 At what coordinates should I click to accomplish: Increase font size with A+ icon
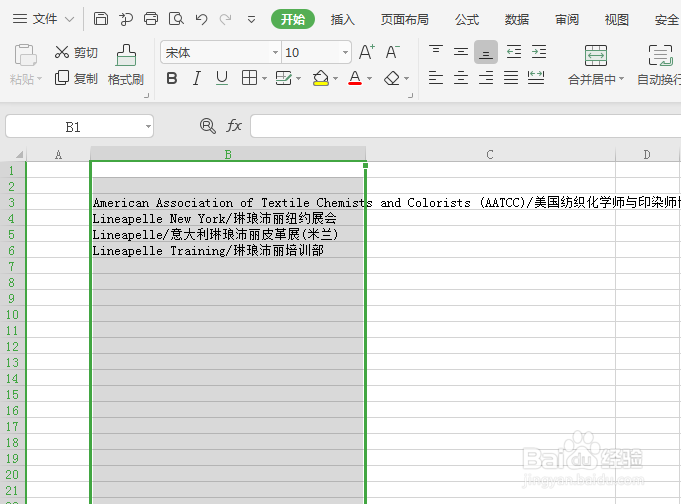(x=367, y=52)
